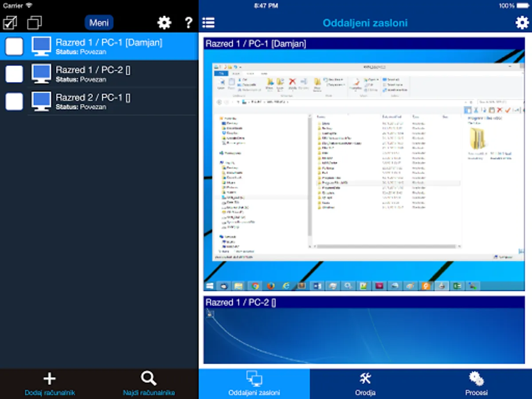Viewport: 532px width, 399px height.
Task: Open settings gear beside Oddaljeni zasloni title
Action: coord(522,23)
